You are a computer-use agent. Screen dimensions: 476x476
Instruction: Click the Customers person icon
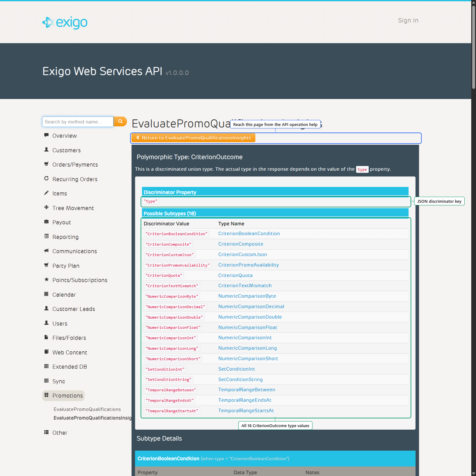pyautogui.click(x=46, y=149)
